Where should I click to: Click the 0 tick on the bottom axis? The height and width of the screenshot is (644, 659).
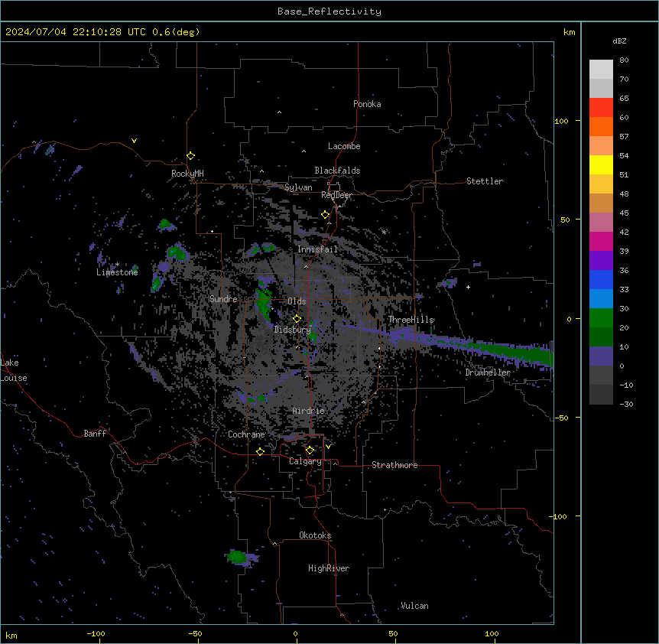pyautogui.click(x=295, y=633)
